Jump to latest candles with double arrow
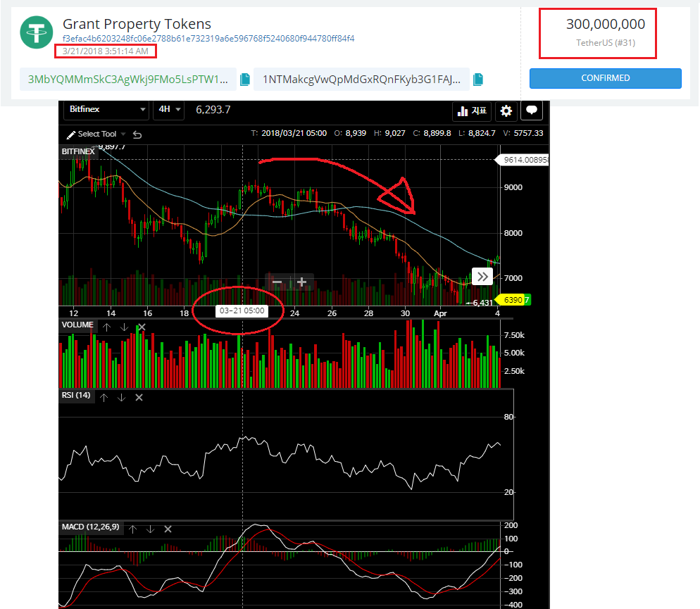The image size is (700, 609). coord(482,277)
